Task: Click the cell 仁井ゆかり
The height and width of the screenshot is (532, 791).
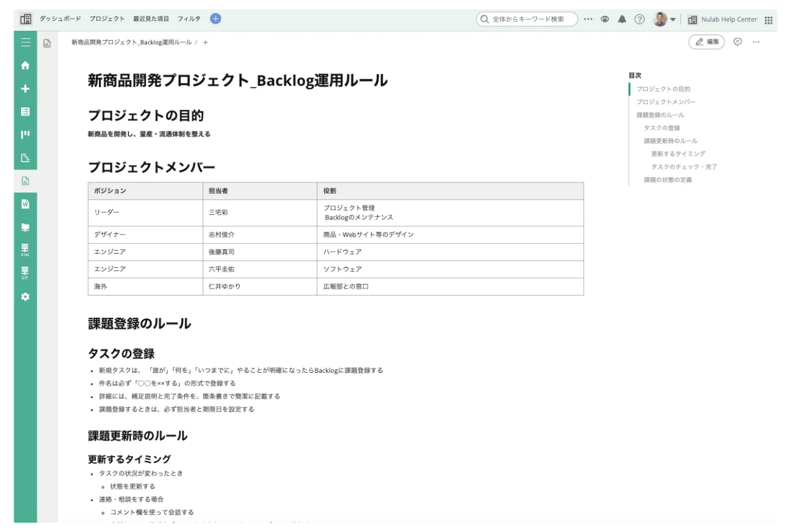Action: [260, 286]
